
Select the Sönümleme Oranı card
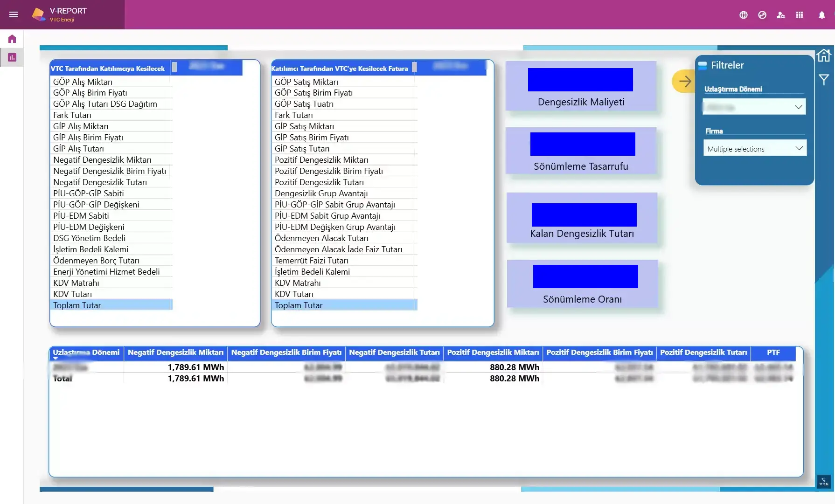pyautogui.click(x=583, y=284)
